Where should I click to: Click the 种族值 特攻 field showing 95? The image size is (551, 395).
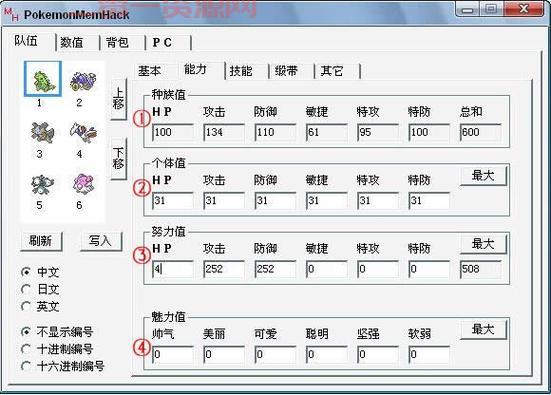click(378, 132)
